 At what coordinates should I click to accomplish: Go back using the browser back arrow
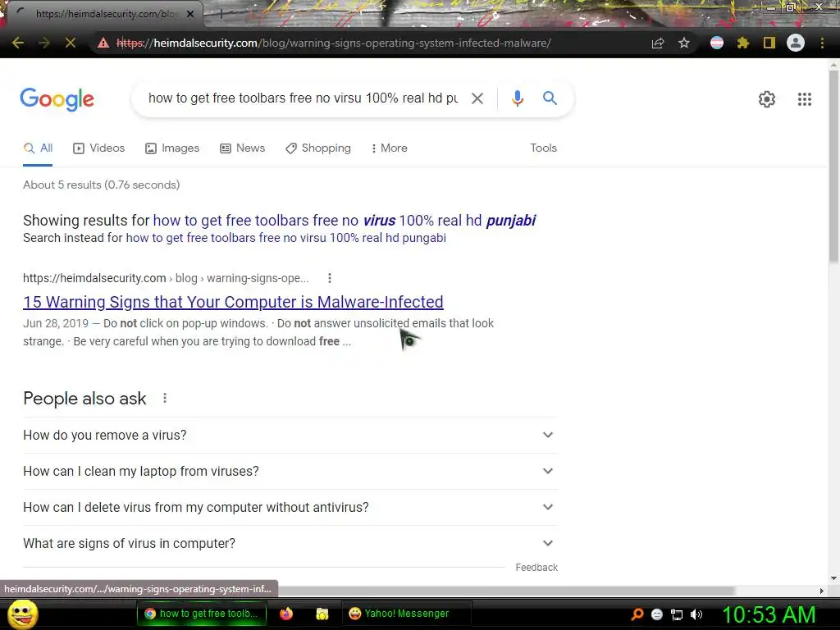[18, 43]
